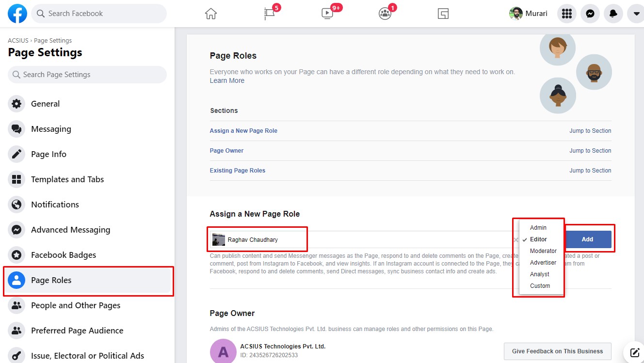Image resolution: width=644 pixels, height=363 pixels.
Task: Open the Learn More link
Action: 227,80
